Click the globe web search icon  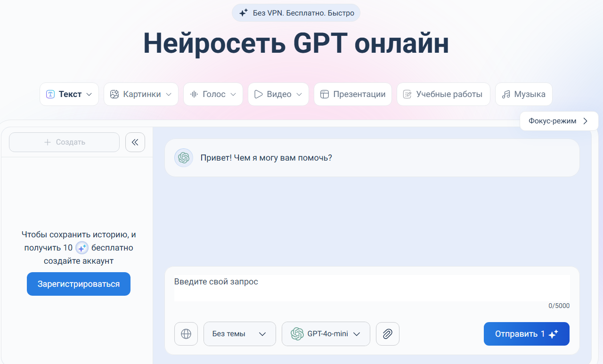tap(186, 334)
